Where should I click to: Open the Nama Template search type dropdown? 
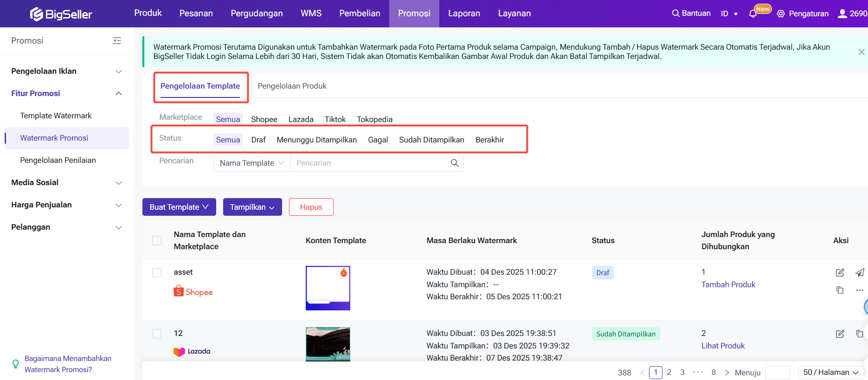pos(251,163)
